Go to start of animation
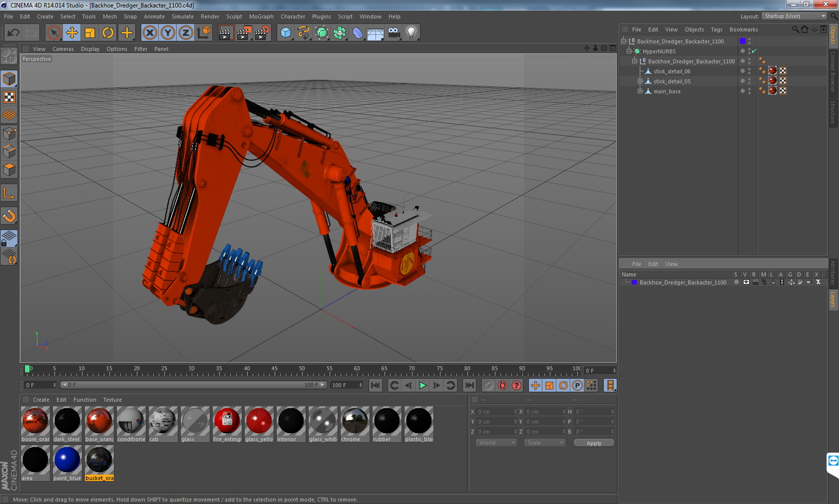This screenshot has width=839, height=504. pyautogui.click(x=376, y=385)
